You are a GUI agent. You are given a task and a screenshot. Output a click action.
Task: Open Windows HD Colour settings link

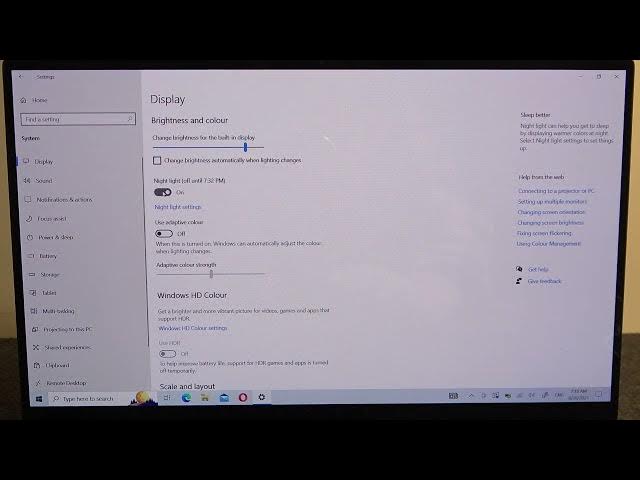(192, 328)
